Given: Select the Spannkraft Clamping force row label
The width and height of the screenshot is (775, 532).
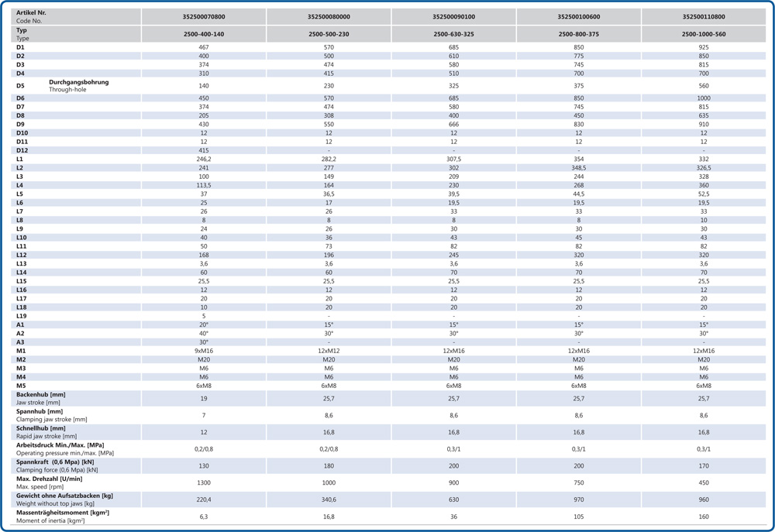Looking at the screenshot, I should (57, 465).
